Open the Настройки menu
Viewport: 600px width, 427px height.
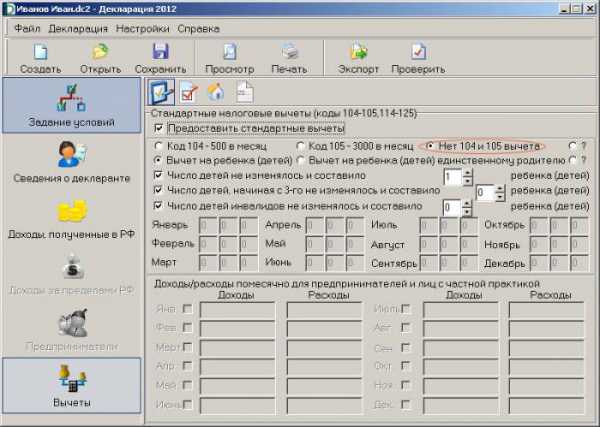(143, 29)
